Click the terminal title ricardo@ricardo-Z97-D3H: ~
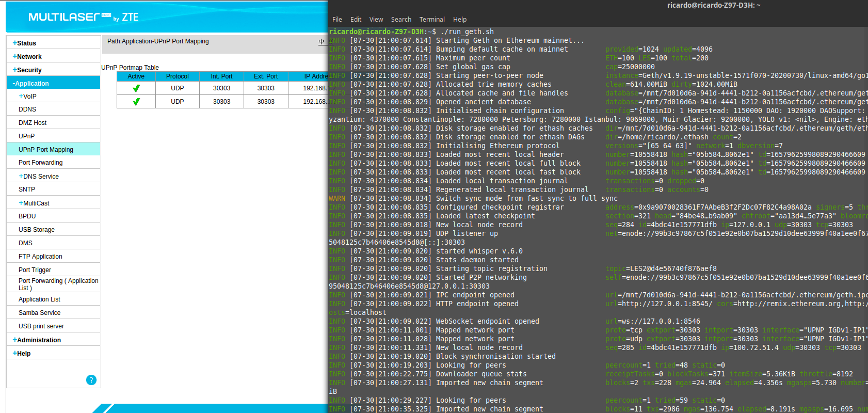This screenshot has height=413, width=868. click(714, 5)
